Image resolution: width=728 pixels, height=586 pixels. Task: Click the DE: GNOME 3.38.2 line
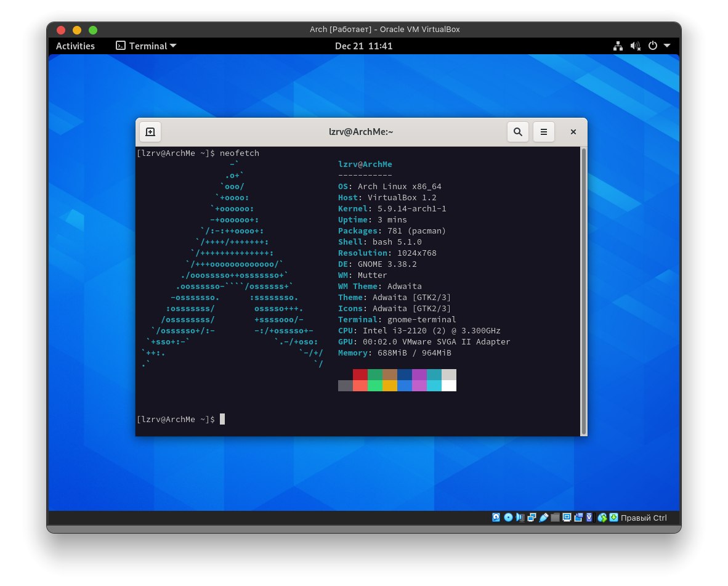[x=378, y=264]
